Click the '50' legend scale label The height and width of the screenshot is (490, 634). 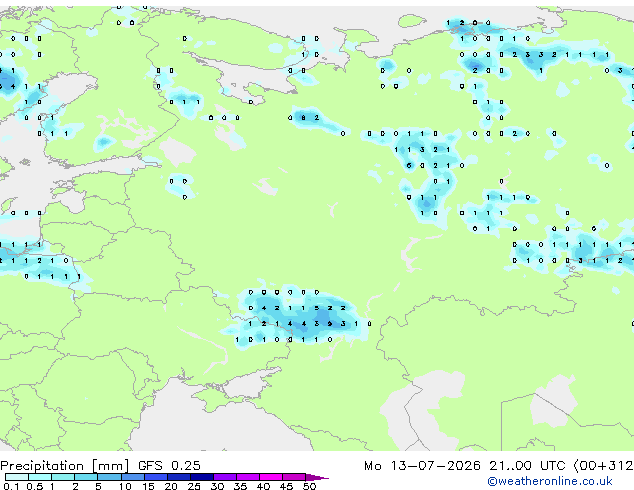(310, 486)
